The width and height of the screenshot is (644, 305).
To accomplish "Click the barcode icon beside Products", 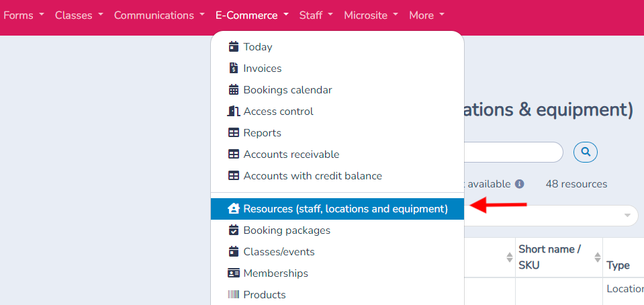I will [233, 294].
